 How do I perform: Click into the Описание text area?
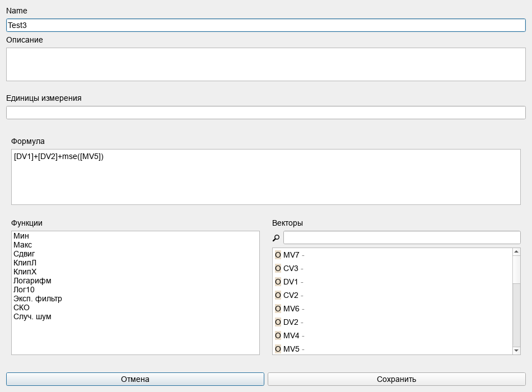click(x=266, y=64)
